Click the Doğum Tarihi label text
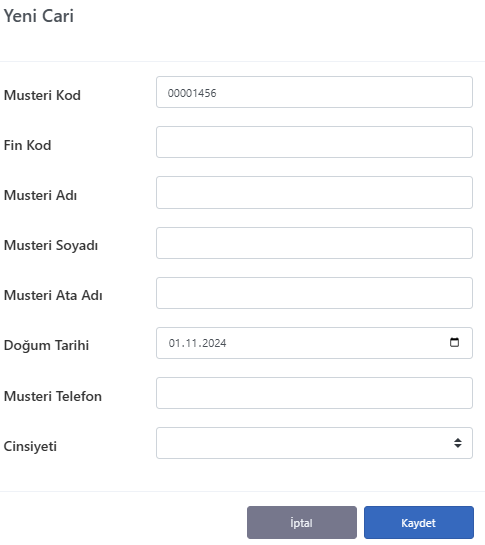The width and height of the screenshot is (485, 545). (46, 345)
